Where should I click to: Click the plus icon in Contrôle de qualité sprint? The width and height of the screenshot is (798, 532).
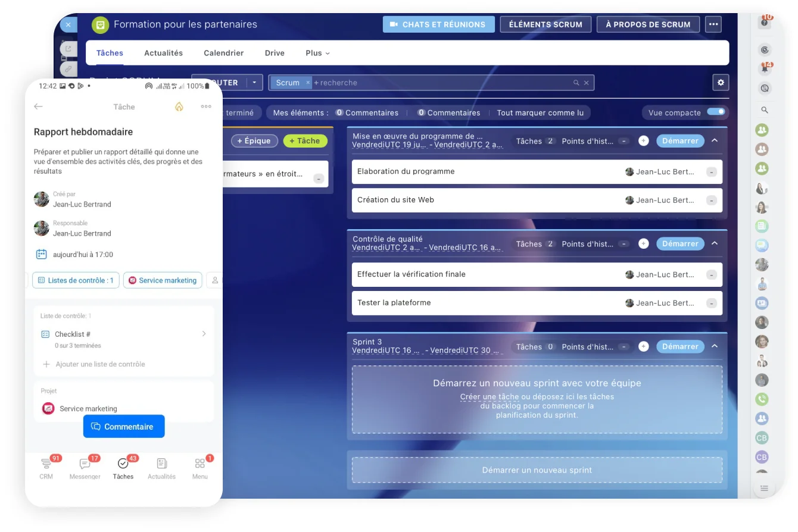643,244
